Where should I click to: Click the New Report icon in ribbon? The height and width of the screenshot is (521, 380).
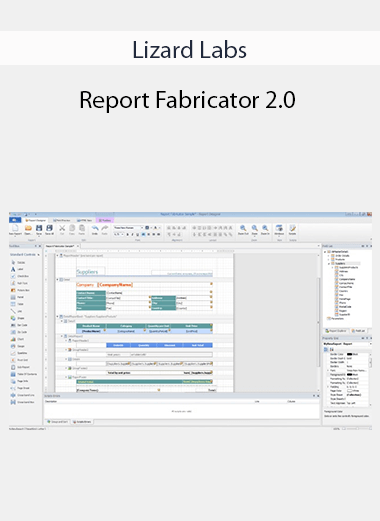(x=15, y=228)
